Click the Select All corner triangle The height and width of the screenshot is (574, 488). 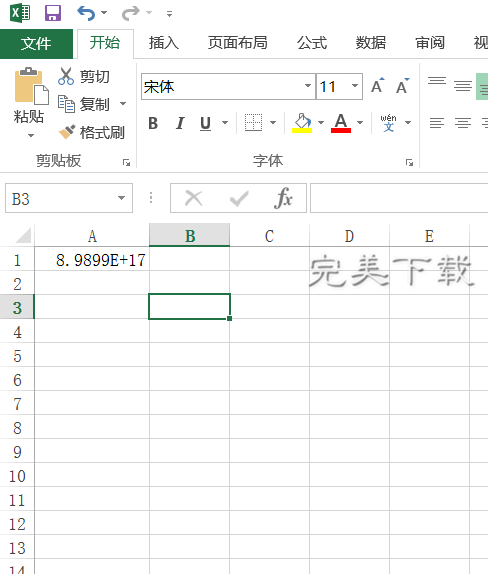pos(23,236)
